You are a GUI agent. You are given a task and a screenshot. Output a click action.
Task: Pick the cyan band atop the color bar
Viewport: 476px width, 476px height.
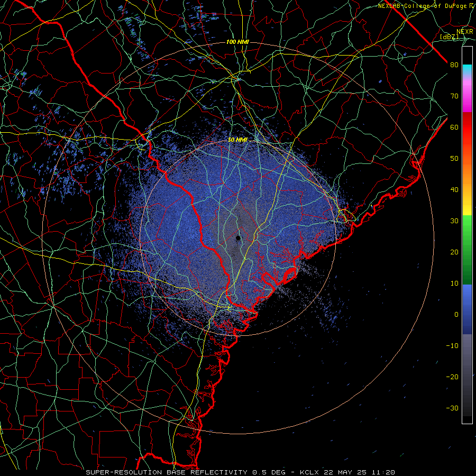point(467,70)
